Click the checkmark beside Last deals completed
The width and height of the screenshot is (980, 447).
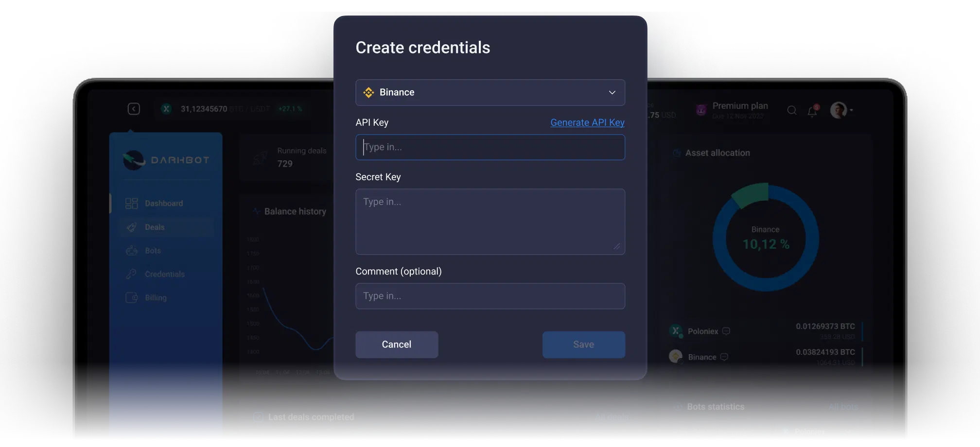(258, 417)
